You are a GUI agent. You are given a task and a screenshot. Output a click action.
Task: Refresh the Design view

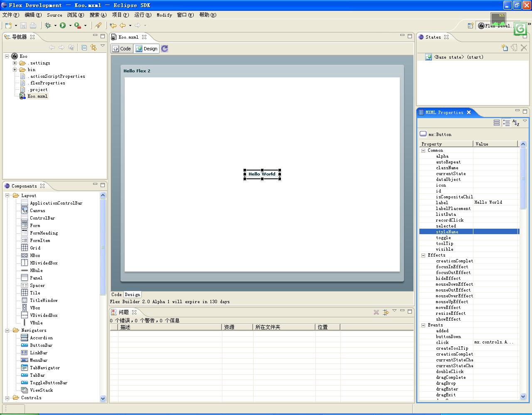tap(165, 49)
